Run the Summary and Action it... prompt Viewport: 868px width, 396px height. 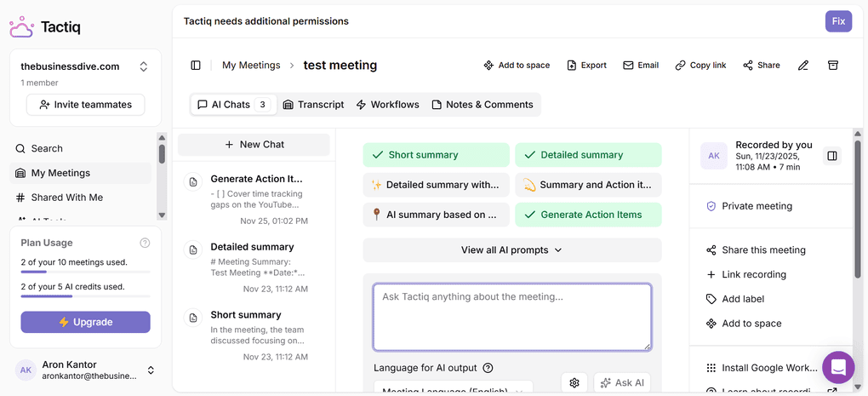pos(588,185)
